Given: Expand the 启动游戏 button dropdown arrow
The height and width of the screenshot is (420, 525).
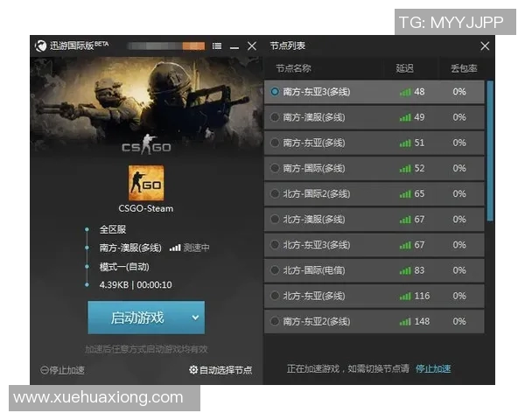Looking at the screenshot, I should tap(195, 318).
